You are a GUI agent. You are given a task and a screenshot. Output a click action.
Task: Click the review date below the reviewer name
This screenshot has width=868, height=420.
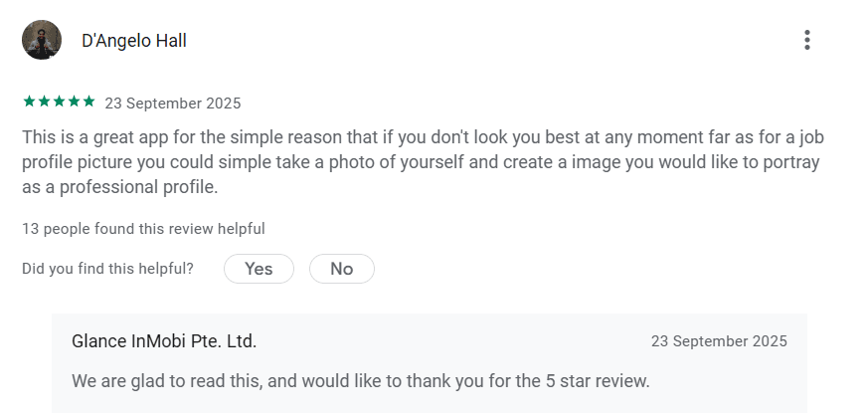pyautogui.click(x=173, y=103)
